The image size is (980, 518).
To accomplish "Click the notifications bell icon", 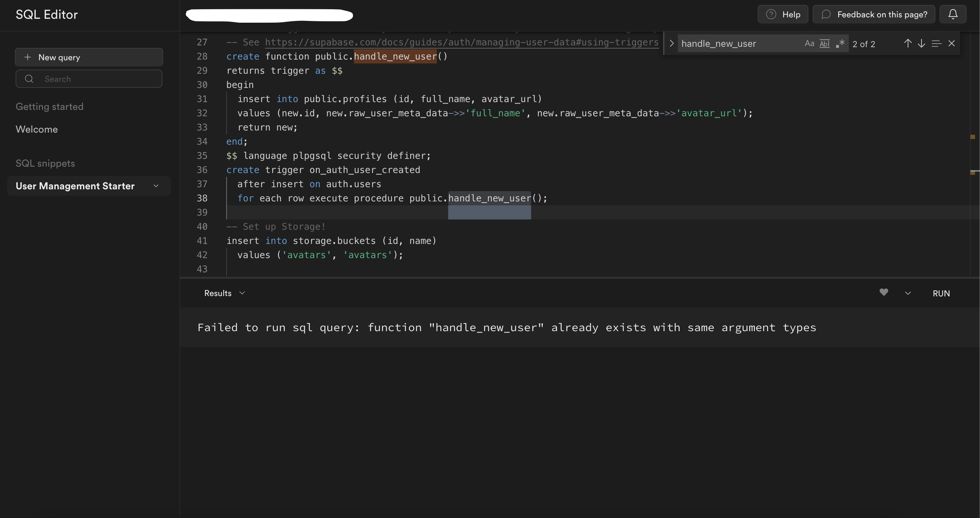I will tap(953, 14).
